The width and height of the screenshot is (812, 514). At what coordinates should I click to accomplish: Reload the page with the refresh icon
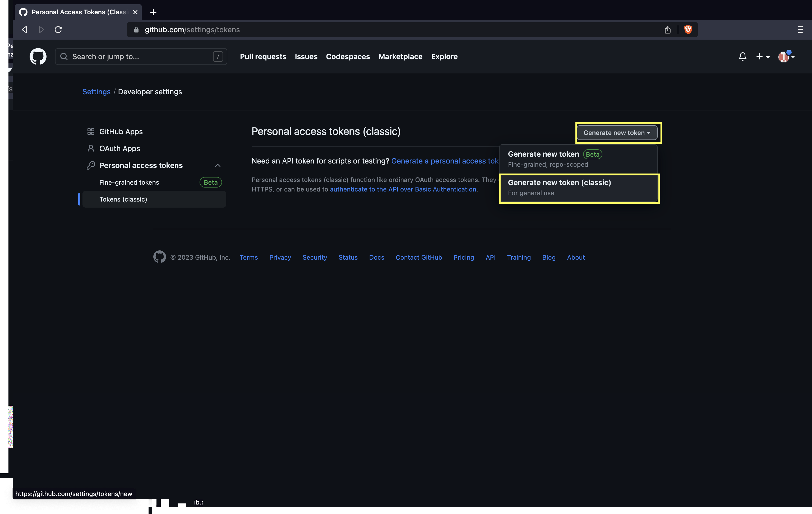(x=58, y=30)
